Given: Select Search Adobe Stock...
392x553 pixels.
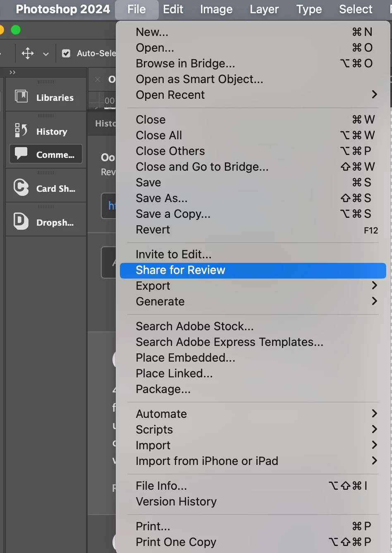Looking at the screenshot, I should pyautogui.click(x=253, y=326).
